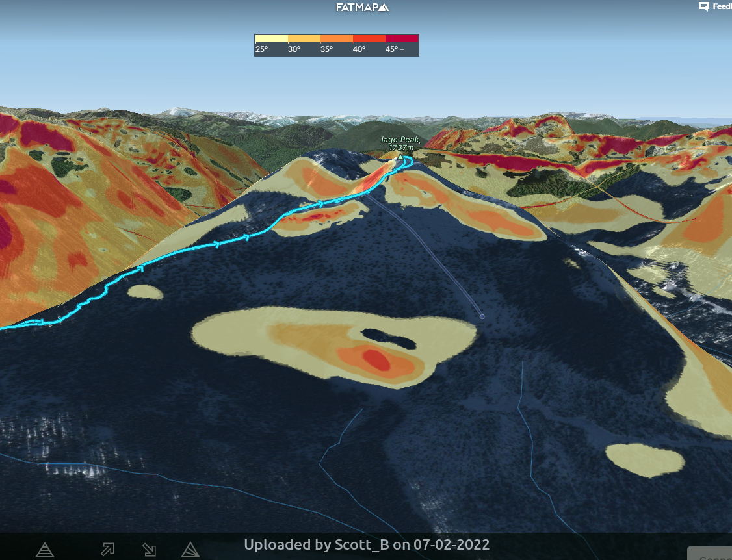The height and width of the screenshot is (560, 732).
Task: Click the partially visible grey button bottom-right
Action: (709, 554)
